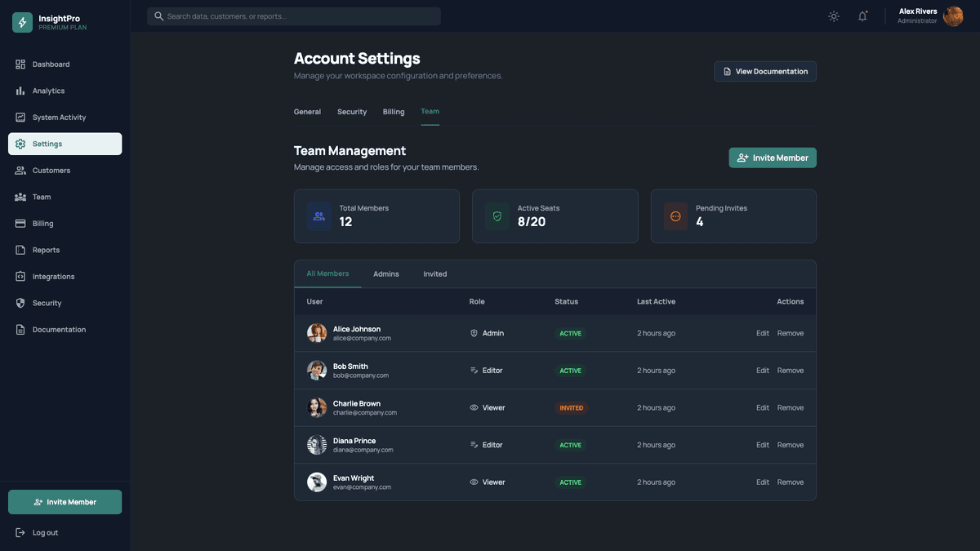
Task: Click the Integrations icon in the sidebar
Action: (20, 277)
